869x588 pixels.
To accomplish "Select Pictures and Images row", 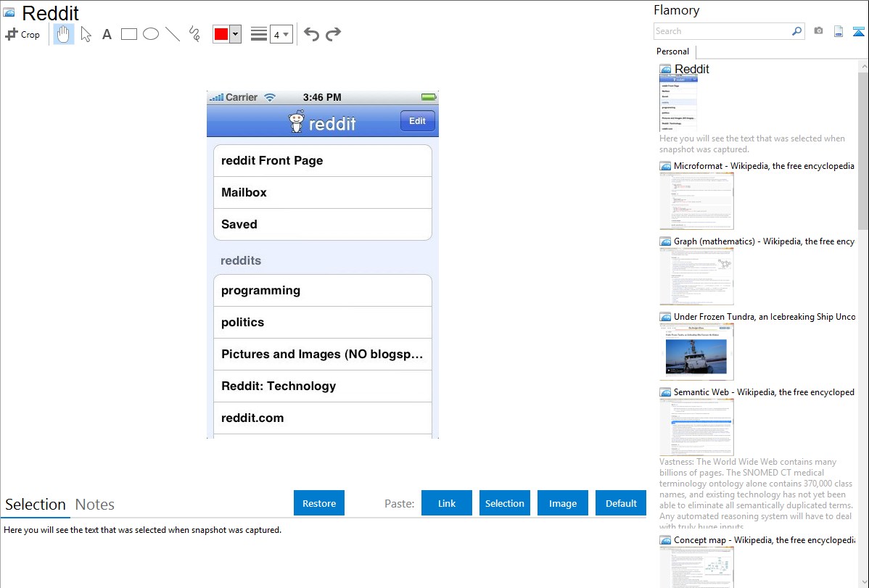I will 323,354.
